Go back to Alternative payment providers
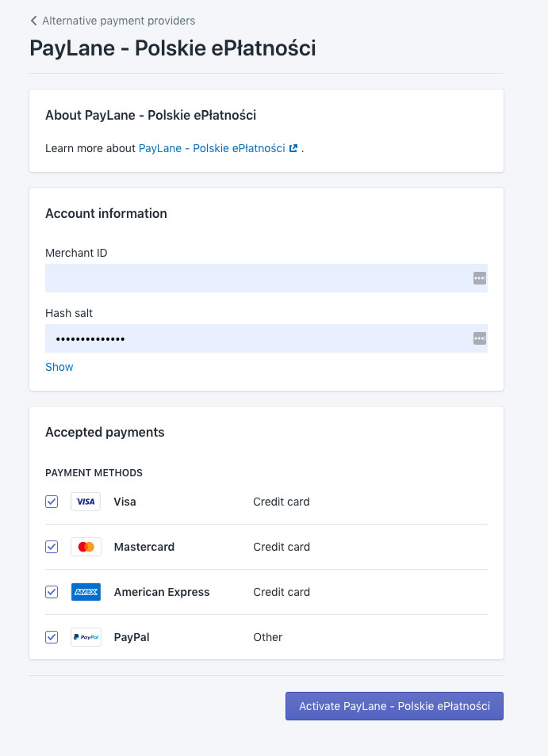Screen dimensions: 548x756 pos(113,21)
